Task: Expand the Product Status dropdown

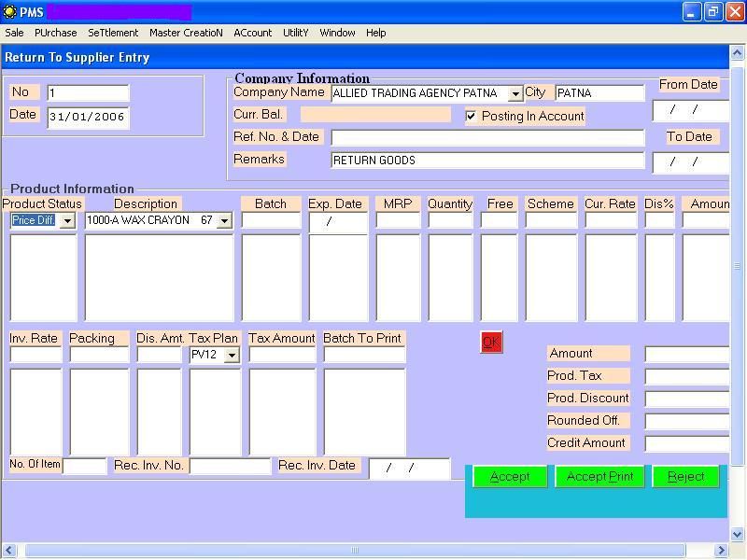Action: coord(67,221)
